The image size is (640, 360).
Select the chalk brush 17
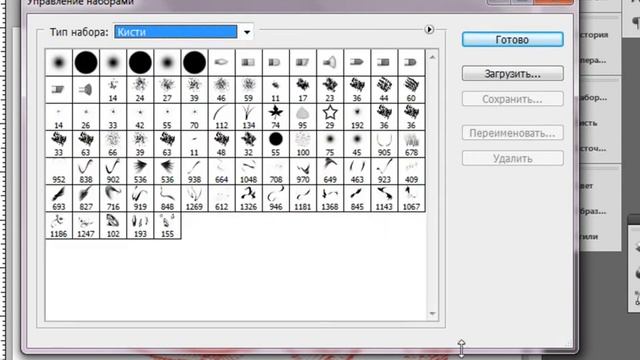coord(302,90)
